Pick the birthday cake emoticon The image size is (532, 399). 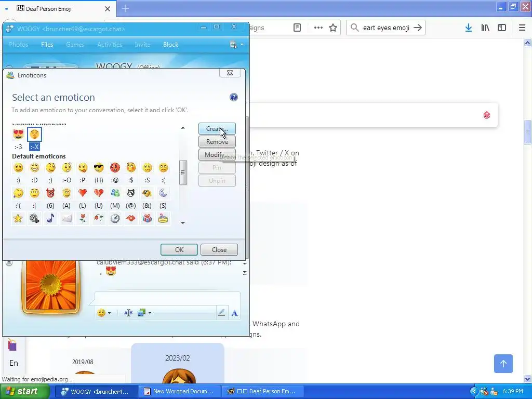pyautogui.click(x=163, y=219)
